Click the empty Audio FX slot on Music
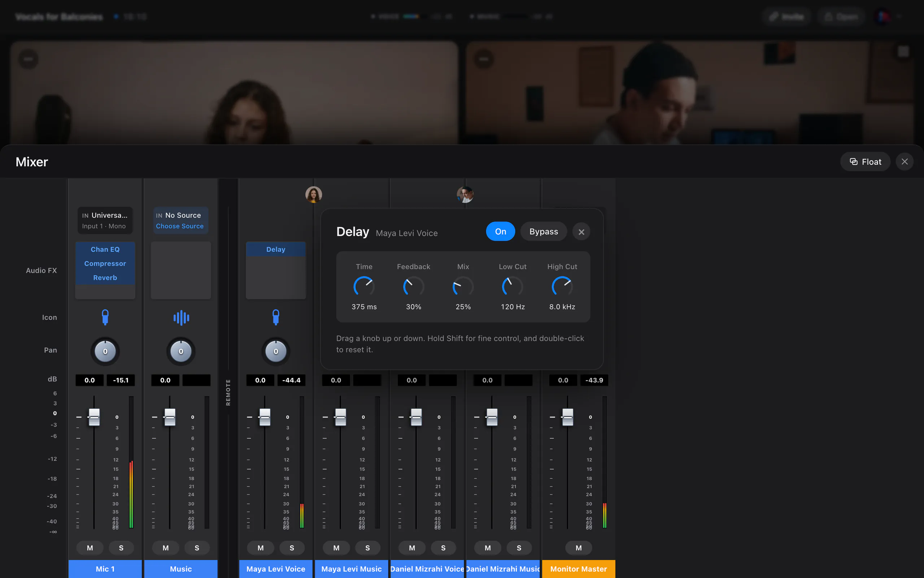The height and width of the screenshot is (578, 924). point(181,270)
